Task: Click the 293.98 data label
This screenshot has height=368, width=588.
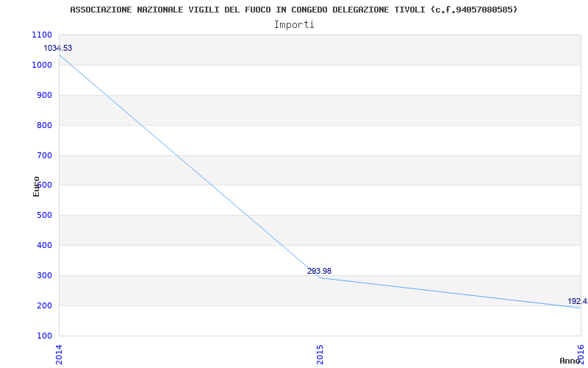Action: coord(319,271)
